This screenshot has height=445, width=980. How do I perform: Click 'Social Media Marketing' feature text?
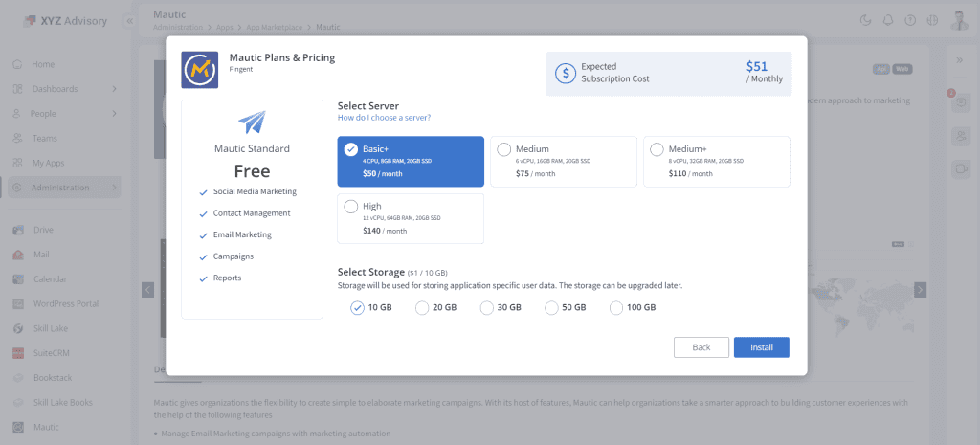[255, 191]
